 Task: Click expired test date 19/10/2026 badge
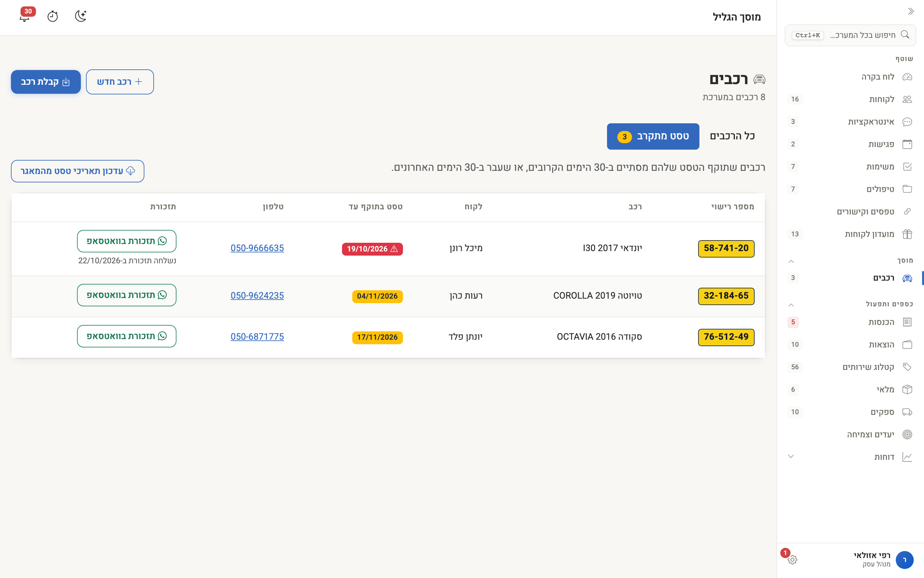(x=372, y=249)
